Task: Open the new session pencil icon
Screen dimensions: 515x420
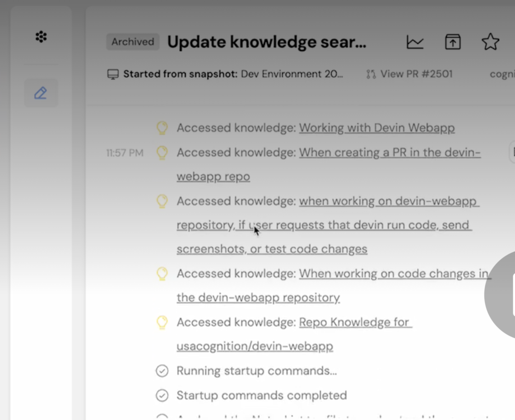Action: pyautogui.click(x=41, y=93)
